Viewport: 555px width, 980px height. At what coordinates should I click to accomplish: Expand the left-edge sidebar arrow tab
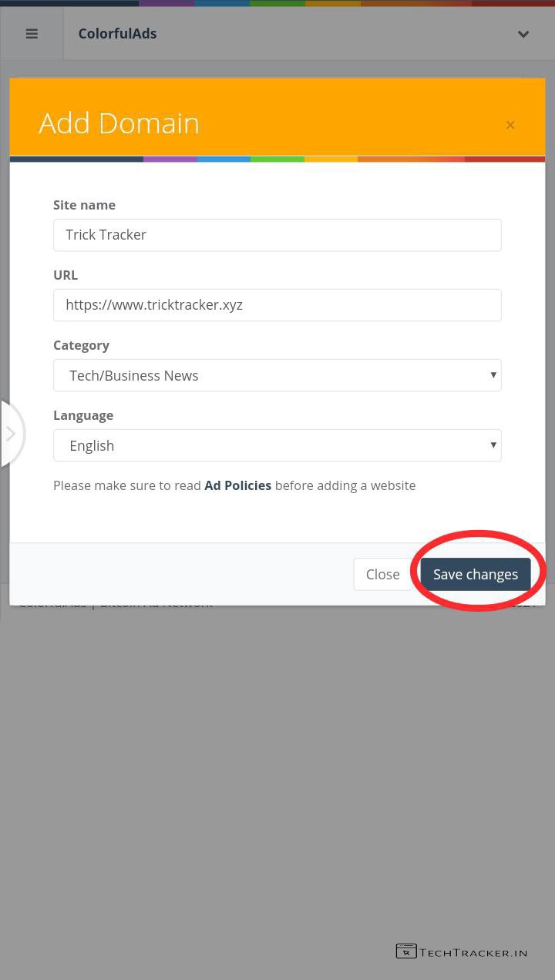click(11, 434)
